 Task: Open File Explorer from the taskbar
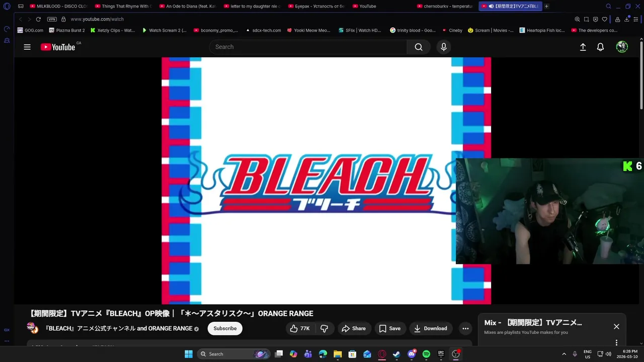click(x=338, y=354)
